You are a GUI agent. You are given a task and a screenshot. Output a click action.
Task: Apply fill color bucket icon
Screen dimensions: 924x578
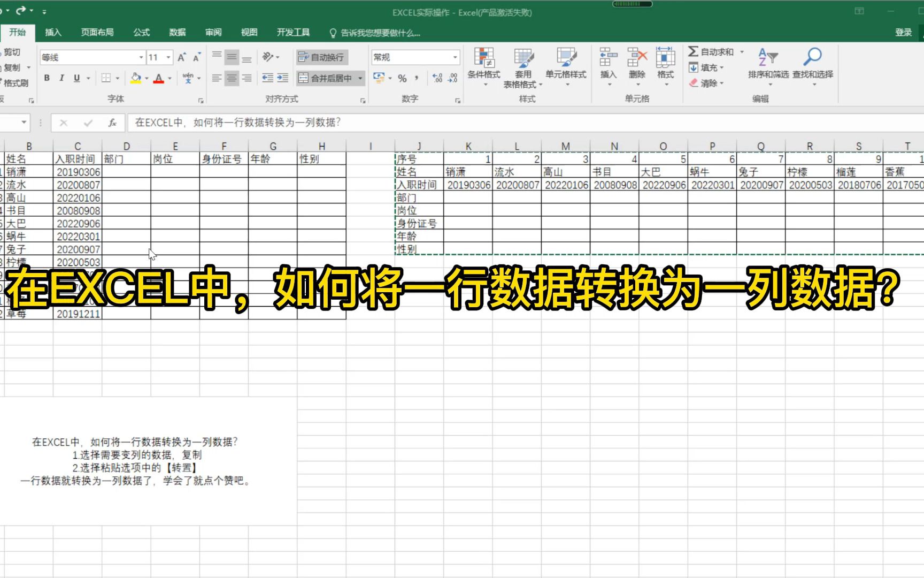click(x=136, y=78)
